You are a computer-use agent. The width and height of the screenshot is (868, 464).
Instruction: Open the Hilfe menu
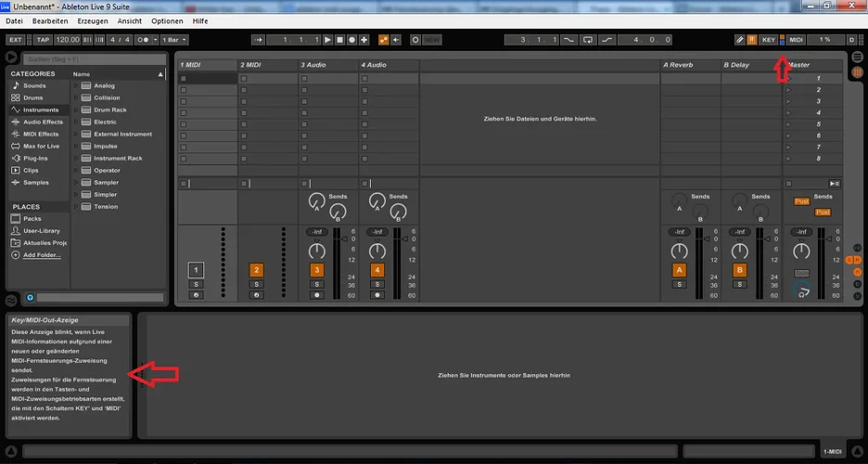point(200,21)
